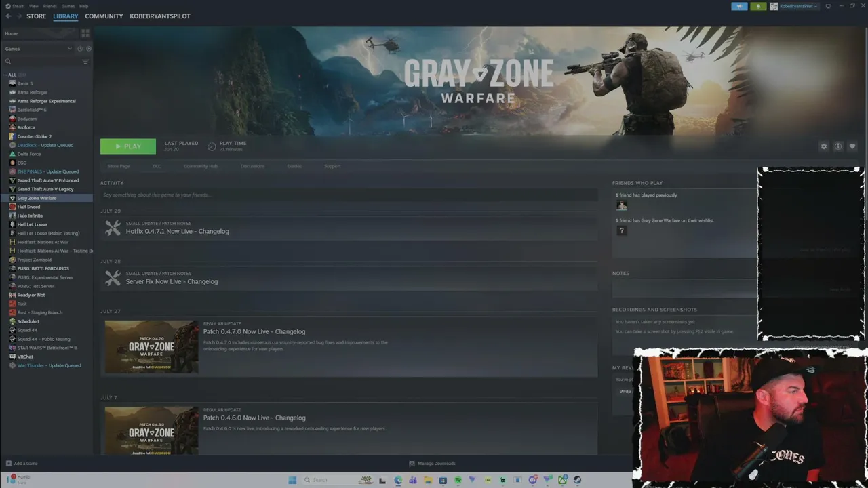
Task: Click the Add a Game plus icon
Action: click(8, 464)
